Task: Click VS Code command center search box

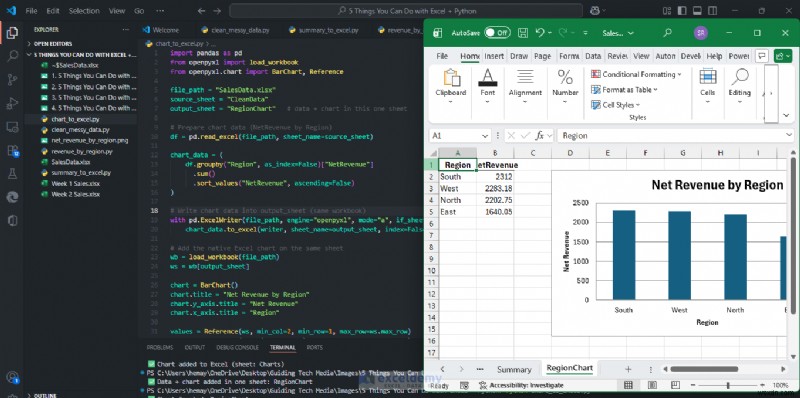Action: (x=406, y=11)
